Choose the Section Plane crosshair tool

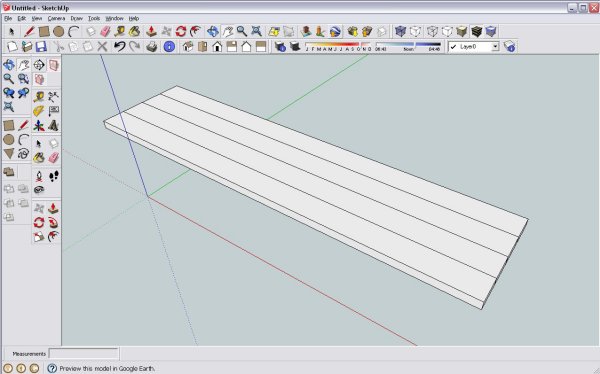(x=39, y=65)
